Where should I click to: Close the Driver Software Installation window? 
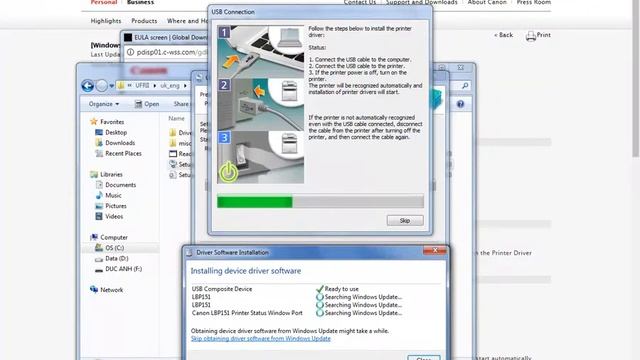click(x=435, y=250)
